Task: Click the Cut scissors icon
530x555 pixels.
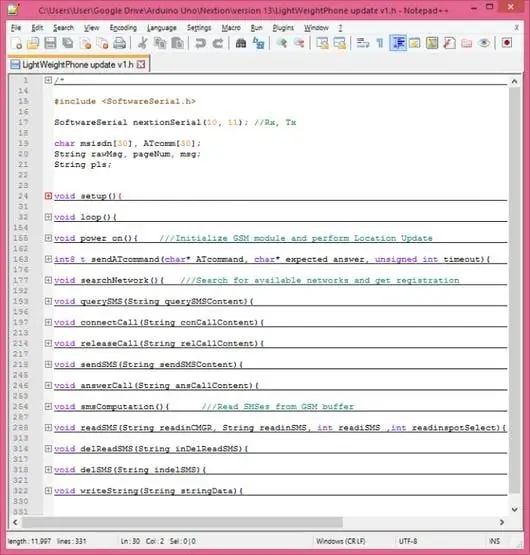Action: click(x=142, y=43)
